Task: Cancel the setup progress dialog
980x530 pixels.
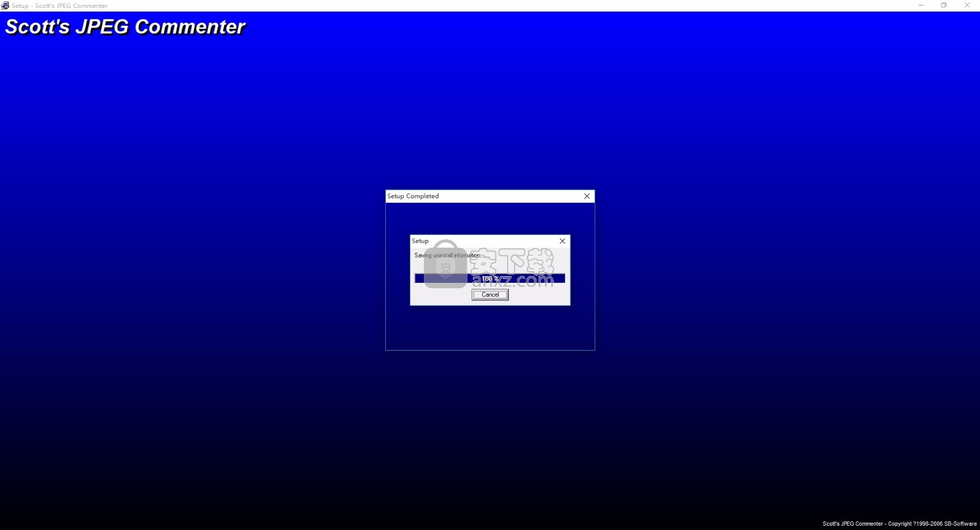Action: (490, 294)
